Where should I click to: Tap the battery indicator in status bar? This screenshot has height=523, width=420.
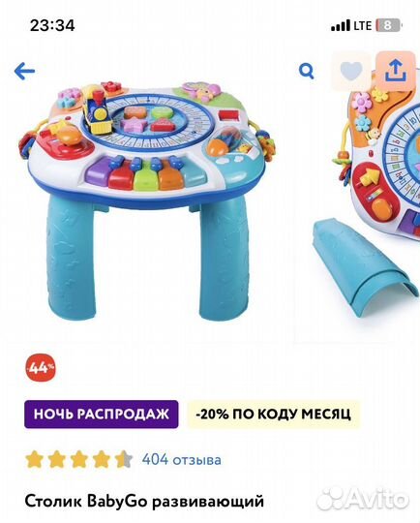click(x=389, y=25)
